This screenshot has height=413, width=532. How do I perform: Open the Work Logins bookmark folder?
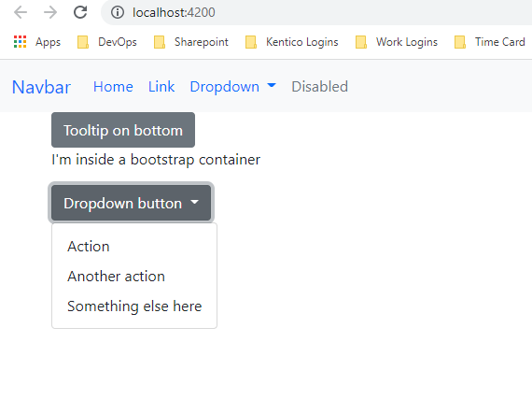(396, 42)
